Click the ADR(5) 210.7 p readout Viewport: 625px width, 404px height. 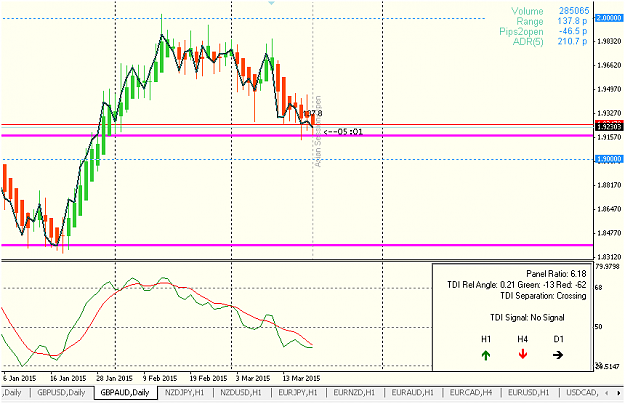[x=550, y=41]
